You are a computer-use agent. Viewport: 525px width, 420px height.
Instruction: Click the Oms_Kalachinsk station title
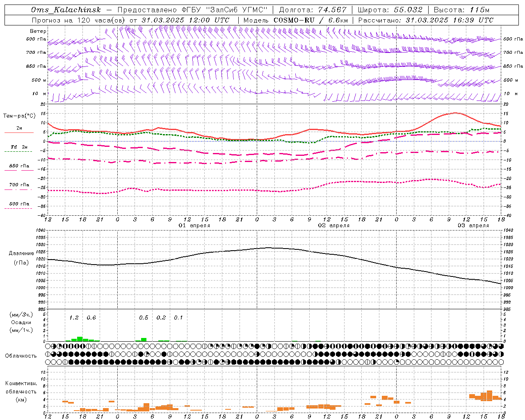[66, 10]
